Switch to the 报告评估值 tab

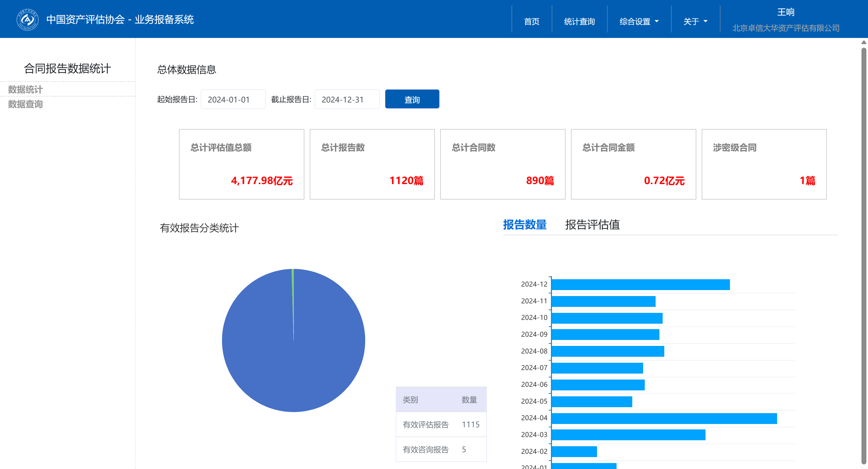click(x=592, y=224)
